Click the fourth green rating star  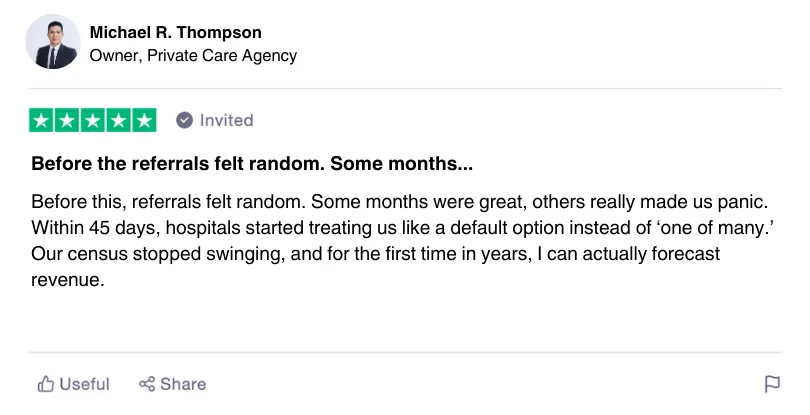[119, 120]
